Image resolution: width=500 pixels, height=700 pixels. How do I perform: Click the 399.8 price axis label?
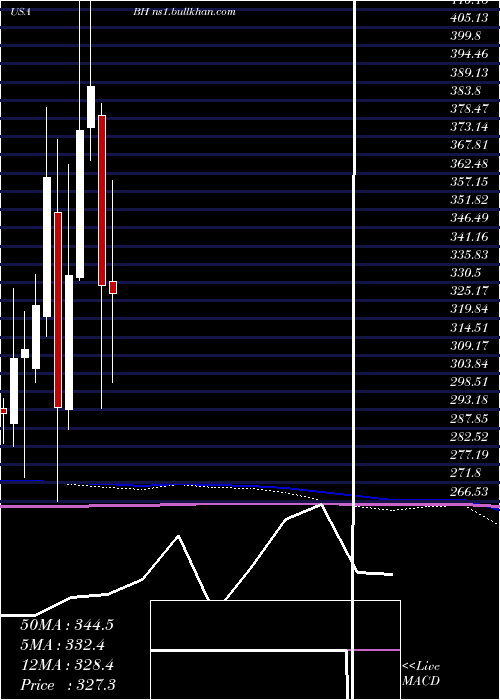coord(466,36)
